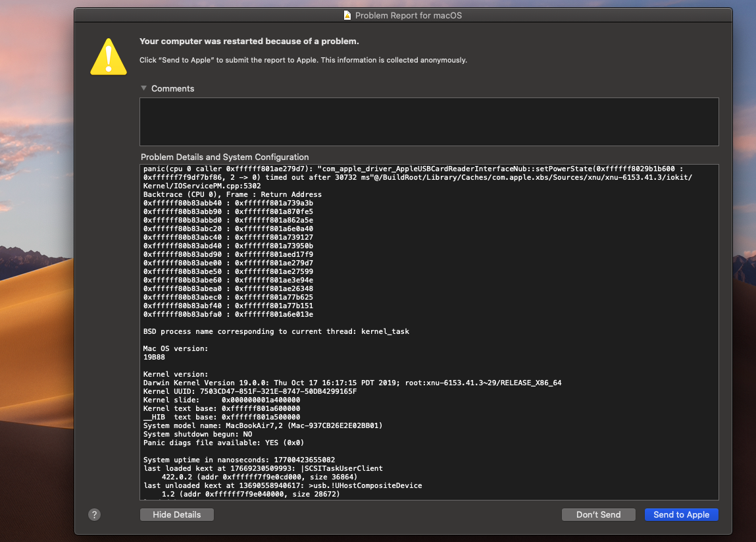Click Don't Send button
The width and height of the screenshot is (756, 542).
598,514
